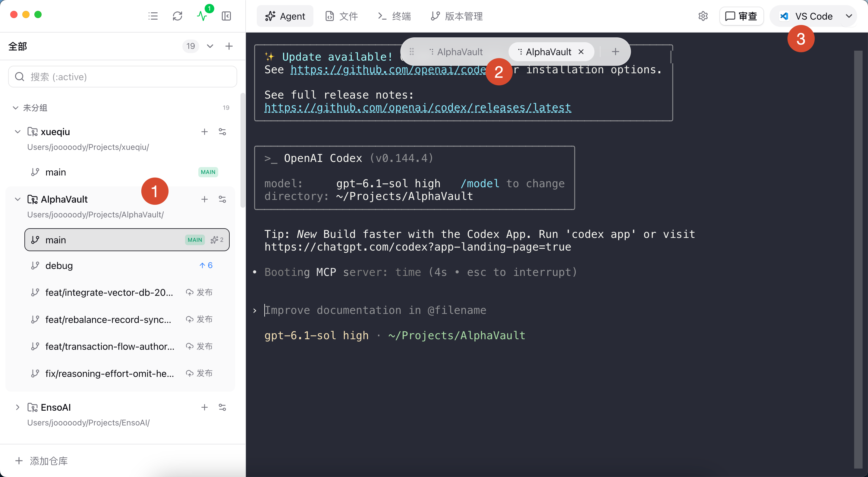Screen dimensions: 868x477
Task: Open settings sliders icon for AlphaVault
Action: coord(222,199)
